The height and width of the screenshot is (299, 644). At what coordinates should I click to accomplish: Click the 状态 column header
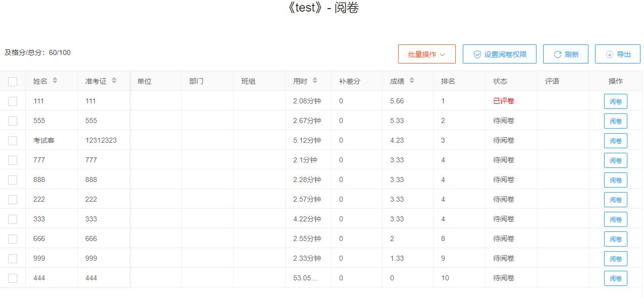click(x=500, y=81)
